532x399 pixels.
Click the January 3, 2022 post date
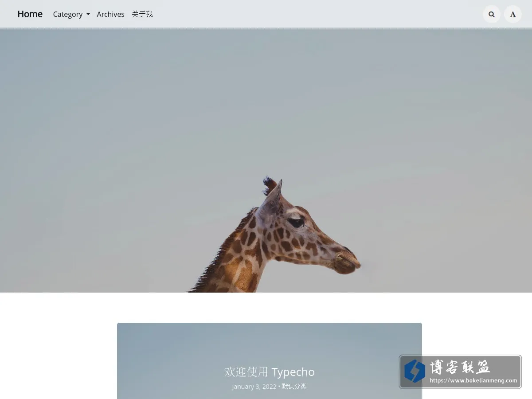coord(254,387)
